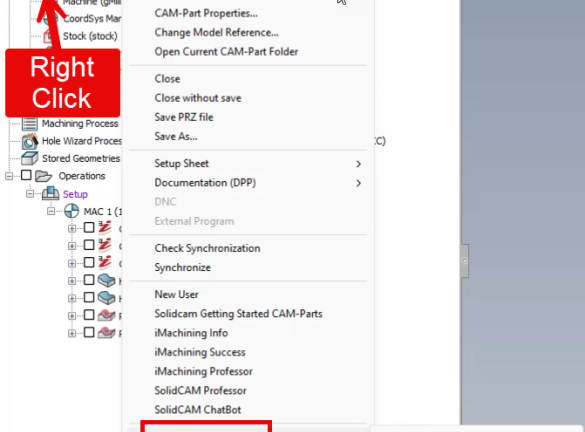The height and width of the screenshot is (432, 585).
Task: Select Open Current CAM-Part Folder
Action: [226, 51]
